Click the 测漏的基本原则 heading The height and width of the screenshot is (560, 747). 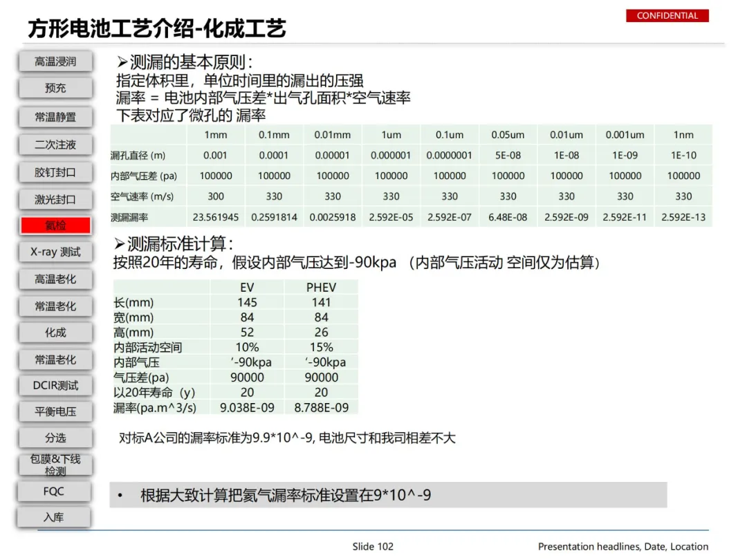tap(185, 62)
